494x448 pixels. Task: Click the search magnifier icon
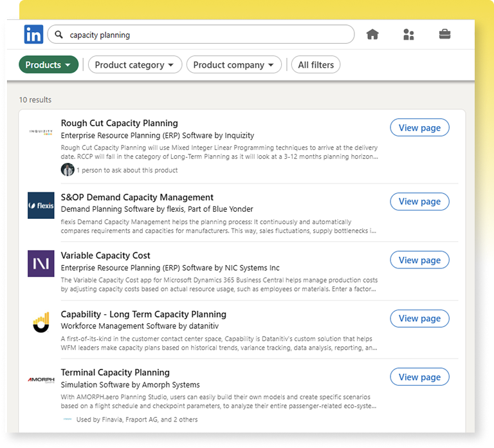(59, 35)
